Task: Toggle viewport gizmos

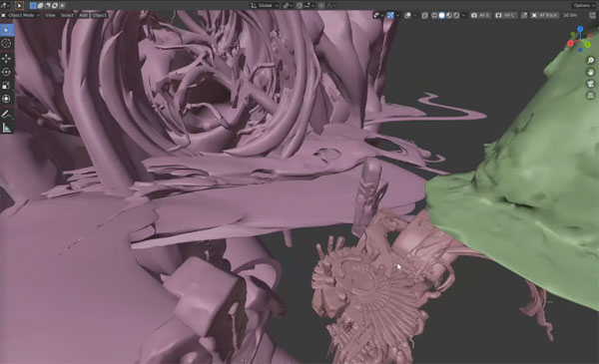Action: [390, 15]
